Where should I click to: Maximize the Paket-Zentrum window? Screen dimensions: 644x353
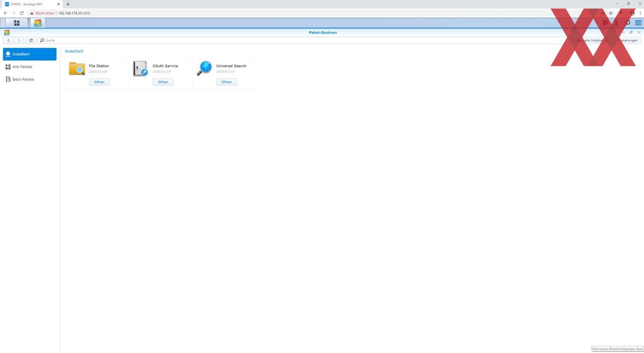631,32
